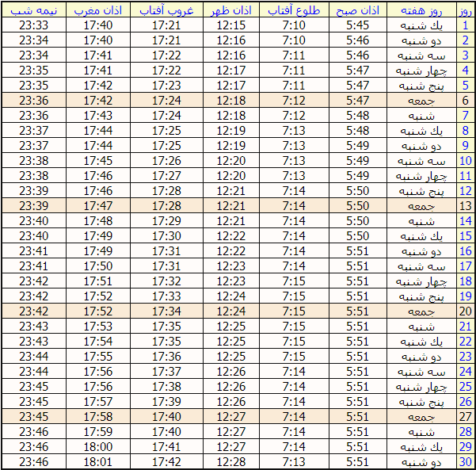Click 'شنبه' weekday in day 7 row
This screenshot has width=476, height=470.
pos(421,116)
